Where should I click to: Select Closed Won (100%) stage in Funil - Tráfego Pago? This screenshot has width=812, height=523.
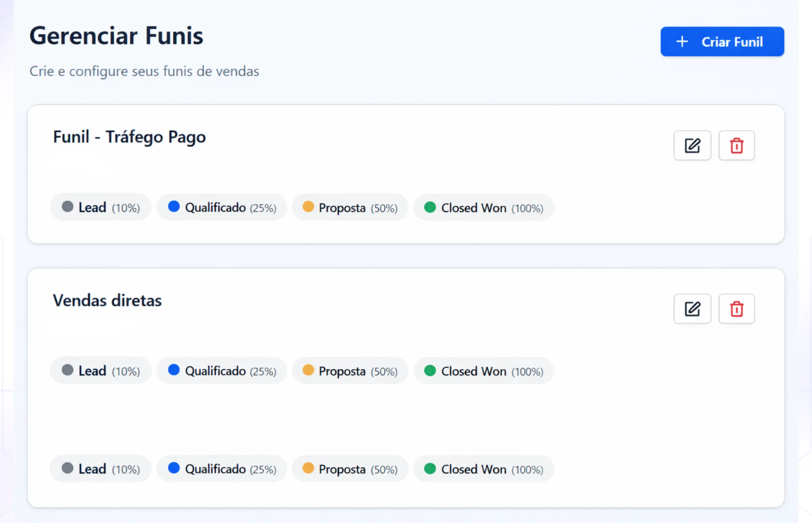coord(484,207)
